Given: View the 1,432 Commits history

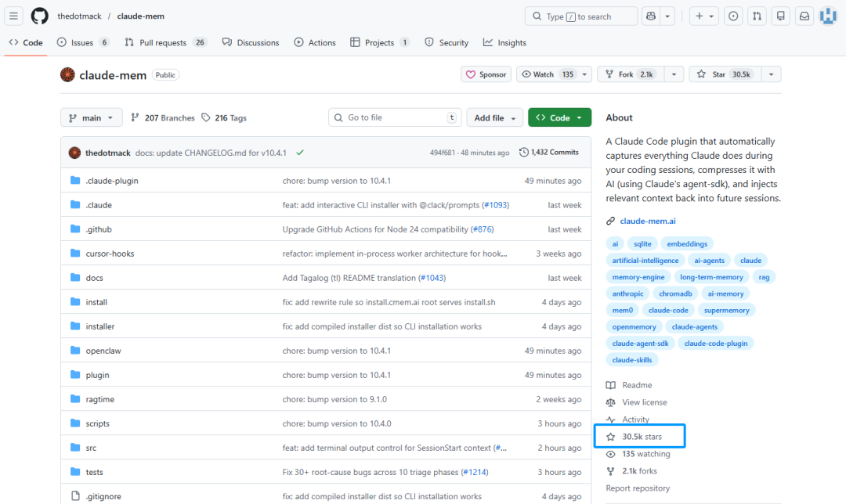Looking at the screenshot, I should point(549,153).
